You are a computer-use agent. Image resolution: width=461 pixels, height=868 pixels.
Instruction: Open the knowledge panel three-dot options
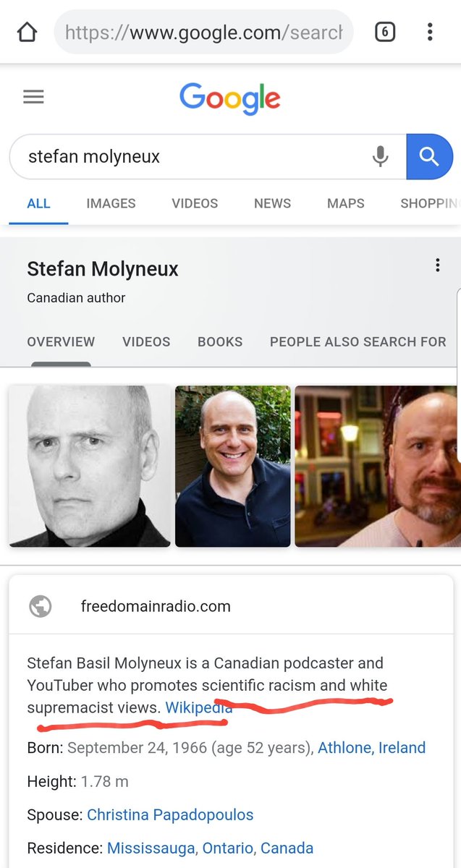pyautogui.click(x=437, y=265)
